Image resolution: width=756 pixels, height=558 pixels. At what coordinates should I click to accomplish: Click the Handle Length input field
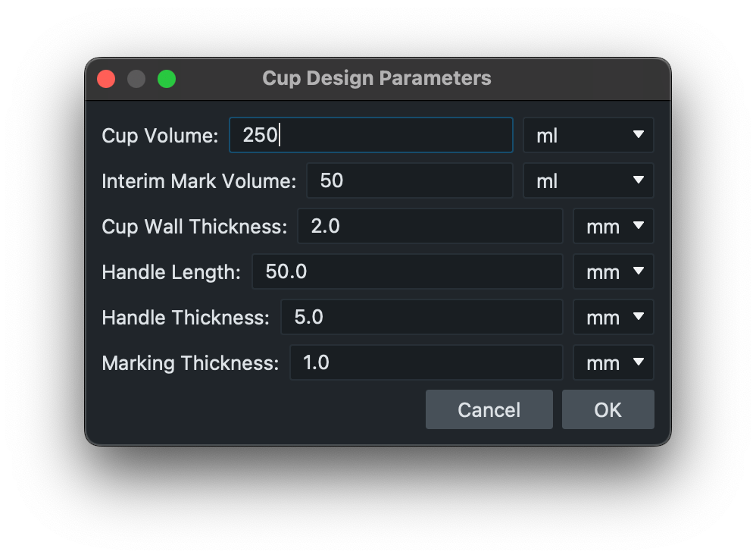click(x=408, y=271)
